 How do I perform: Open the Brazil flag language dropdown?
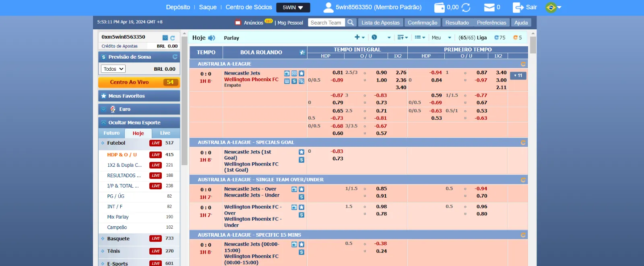553,7
